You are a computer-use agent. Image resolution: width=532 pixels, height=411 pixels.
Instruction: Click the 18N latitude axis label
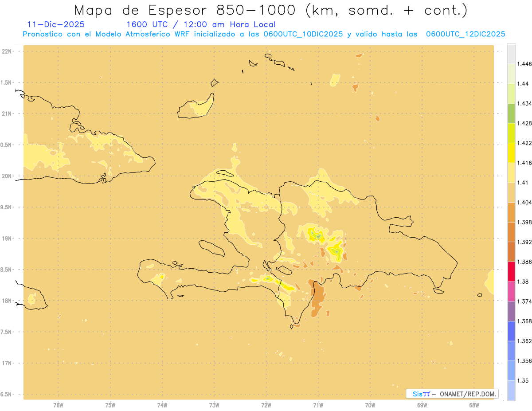point(7,301)
